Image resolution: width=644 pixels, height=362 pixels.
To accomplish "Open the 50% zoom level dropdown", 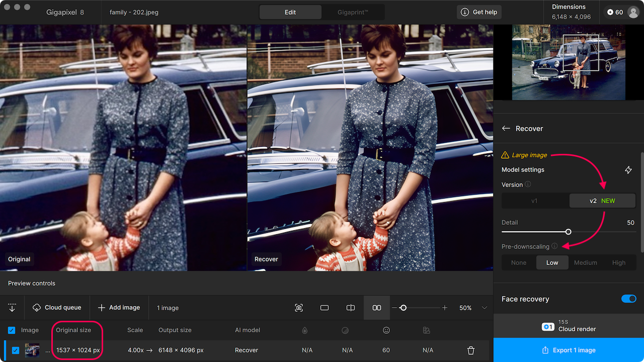I will point(484,308).
